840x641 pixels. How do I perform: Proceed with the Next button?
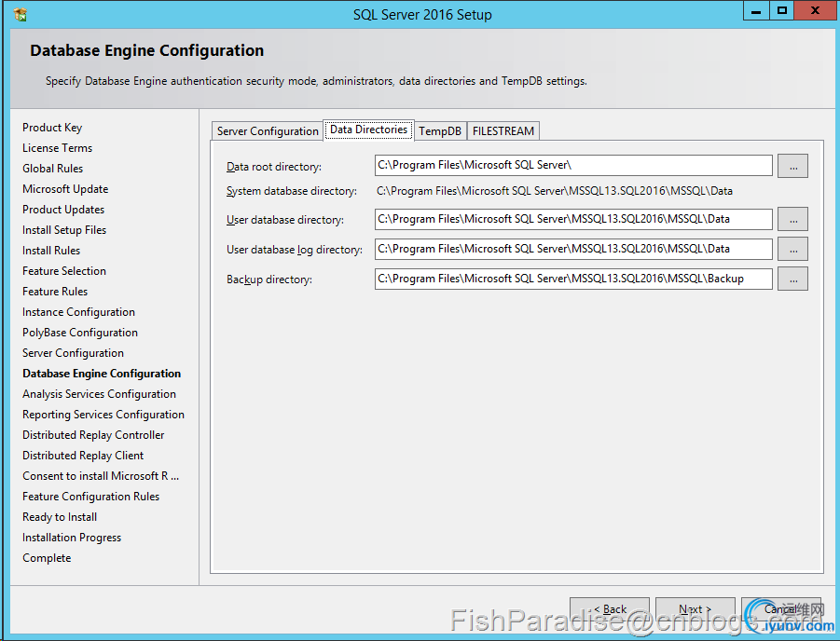coord(695,609)
